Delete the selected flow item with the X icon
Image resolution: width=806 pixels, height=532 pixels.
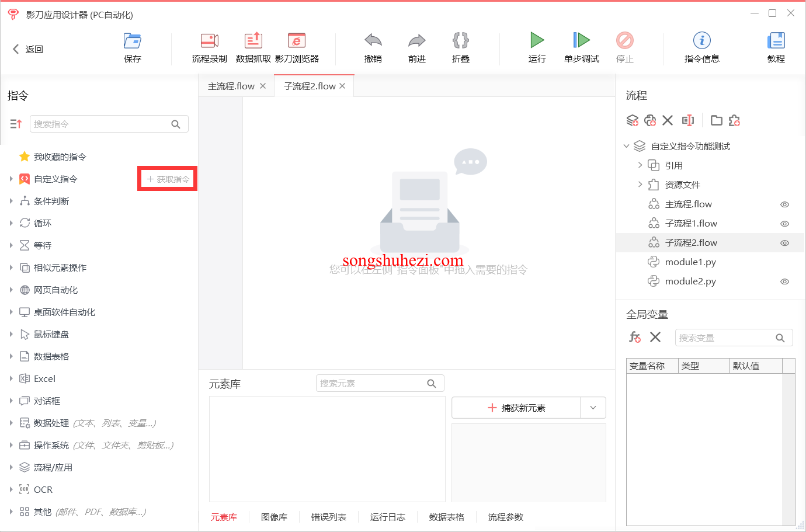pyautogui.click(x=668, y=120)
